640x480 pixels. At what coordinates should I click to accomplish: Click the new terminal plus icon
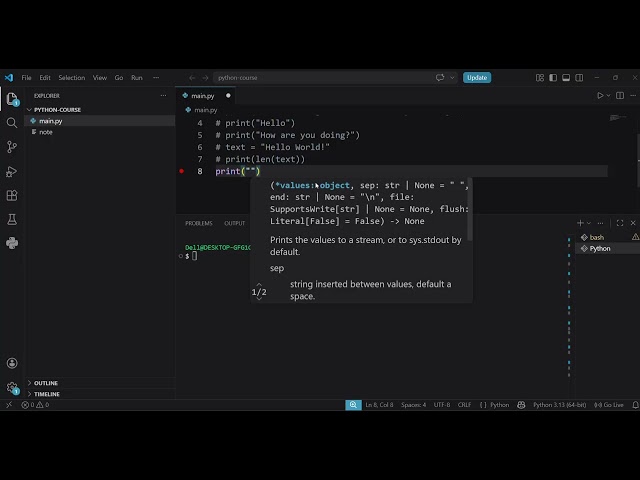tap(580, 223)
